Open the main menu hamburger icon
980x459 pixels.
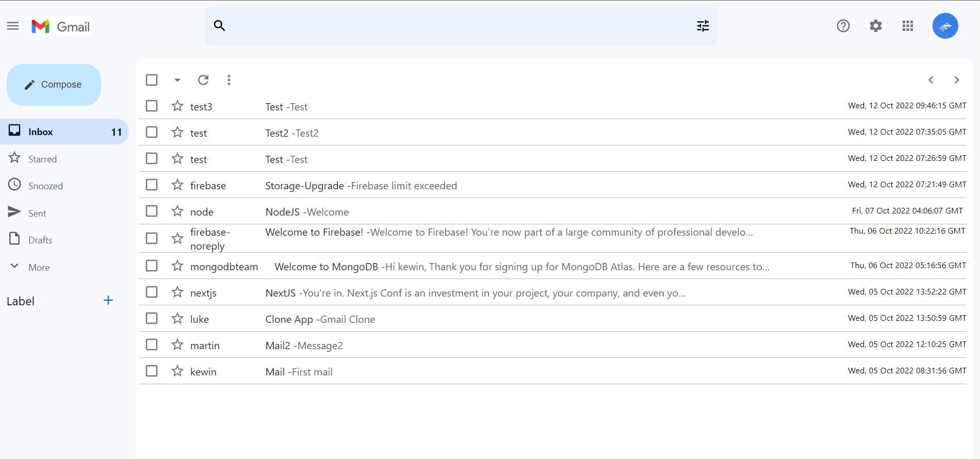13,26
